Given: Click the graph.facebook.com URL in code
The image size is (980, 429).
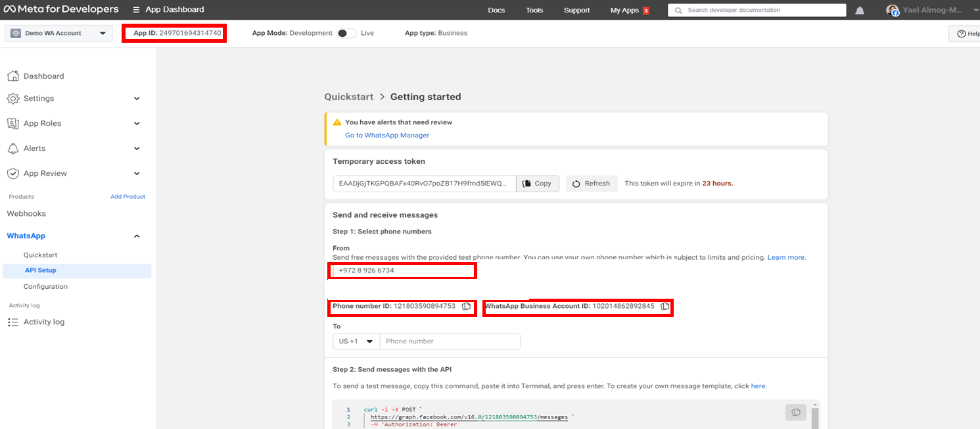Looking at the screenshot, I should [469, 417].
